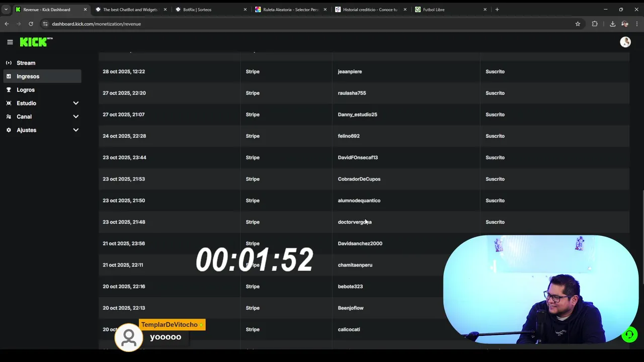
Task: Click the Logros trophy icon
Action: [9, 89]
